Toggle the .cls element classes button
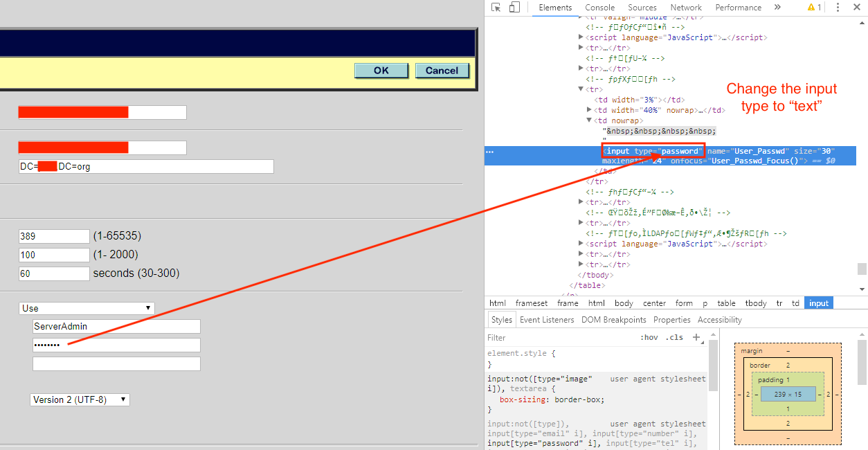The image size is (868, 450). (674, 338)
